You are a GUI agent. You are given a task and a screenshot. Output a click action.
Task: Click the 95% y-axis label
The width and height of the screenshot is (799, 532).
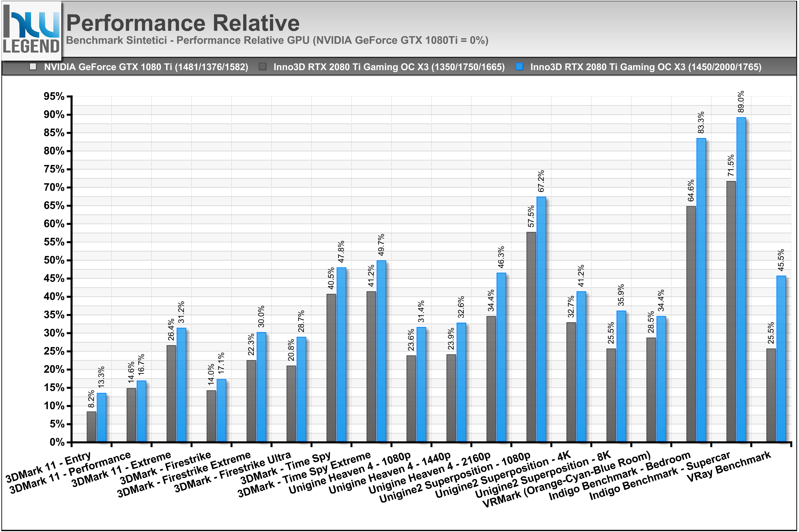point(54,96)
